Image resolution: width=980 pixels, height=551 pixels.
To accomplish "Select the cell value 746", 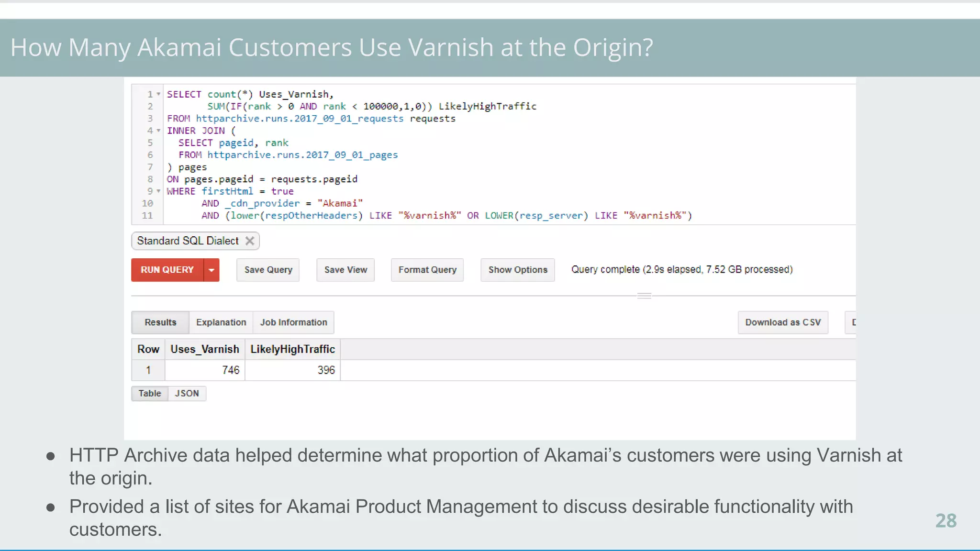I will pyautogui.click(x=231, y=370).
